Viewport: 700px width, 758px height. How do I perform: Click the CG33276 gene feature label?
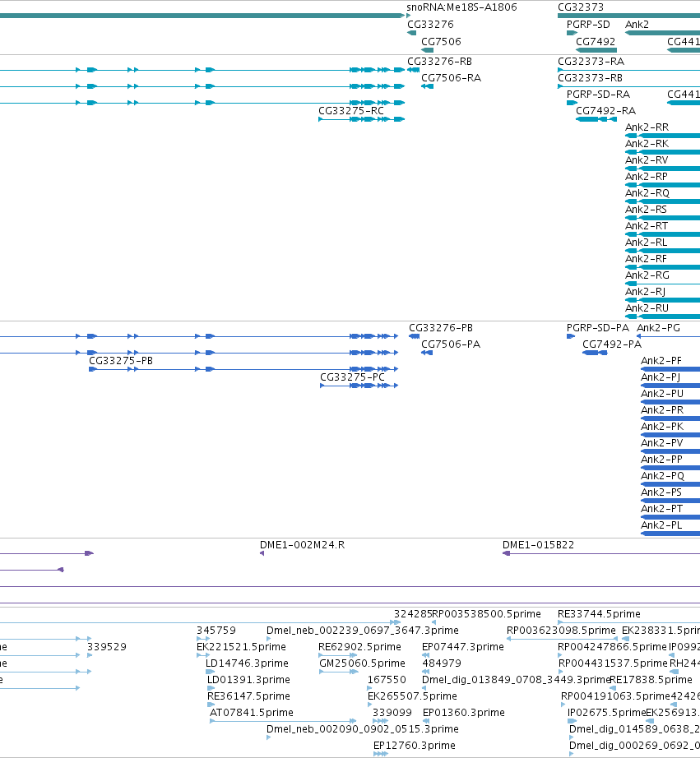tap(430, 25)
